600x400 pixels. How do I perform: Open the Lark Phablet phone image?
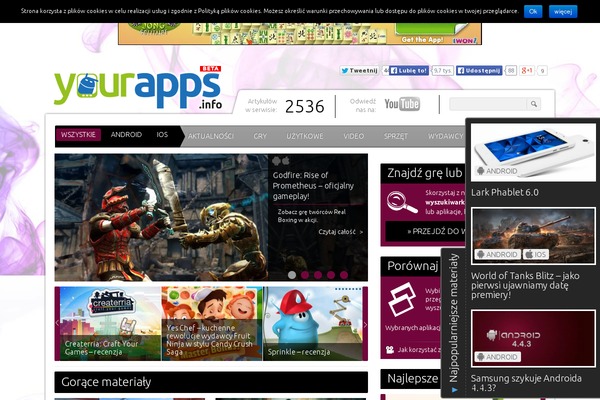click(x=533, y=152)
